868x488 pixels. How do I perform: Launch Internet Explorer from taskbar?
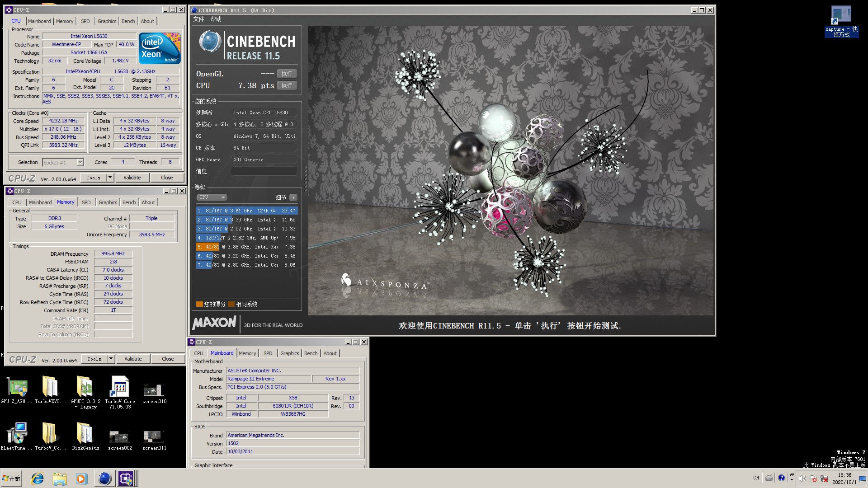pos(38,479)
